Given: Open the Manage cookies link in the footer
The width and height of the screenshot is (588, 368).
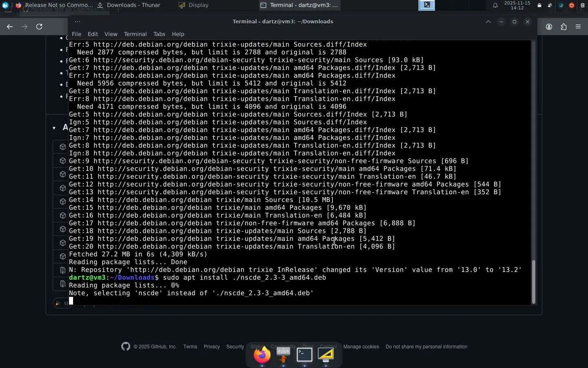Looking at the screenshot, I should point(361,347).
